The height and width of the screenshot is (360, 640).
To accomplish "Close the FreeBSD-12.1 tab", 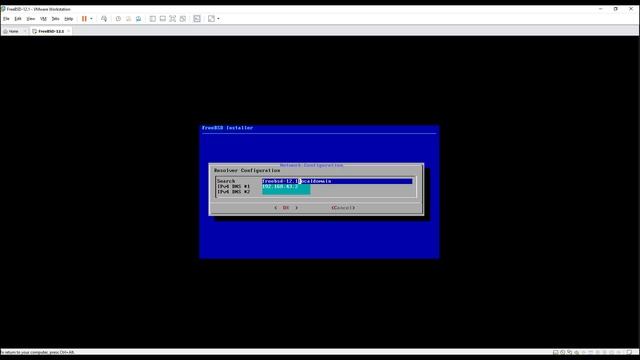I will pos(69,31).
